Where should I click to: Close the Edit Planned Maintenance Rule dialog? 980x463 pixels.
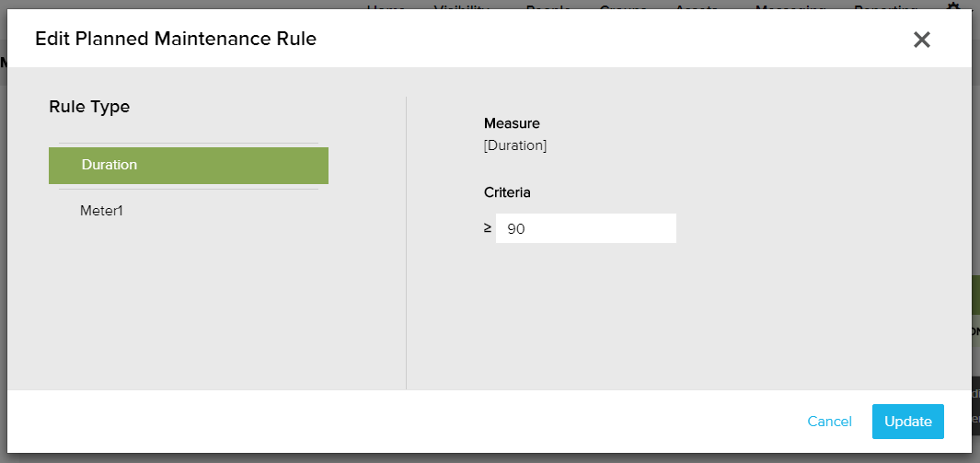click(922, 40)
